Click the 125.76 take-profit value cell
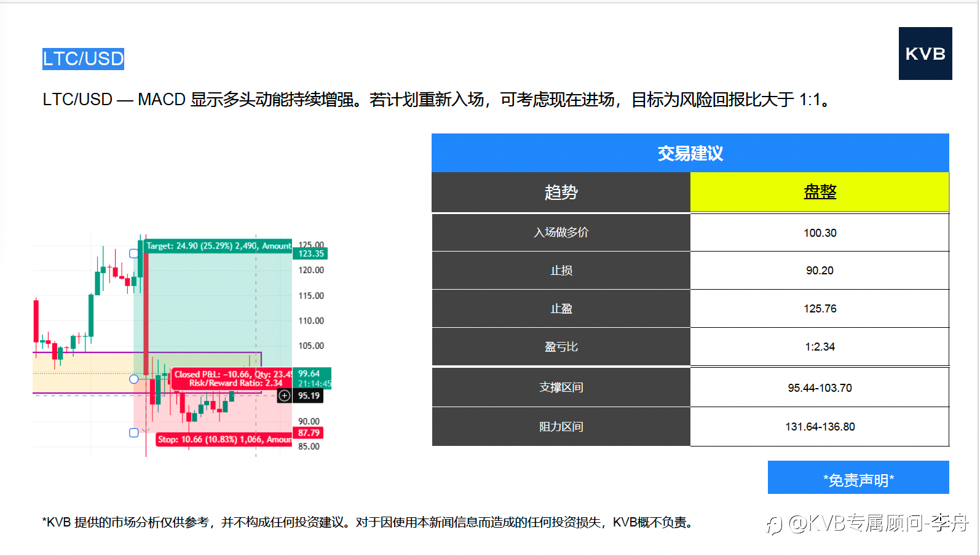The height and width of the screenshot is (556, 980). click(820, 309)
